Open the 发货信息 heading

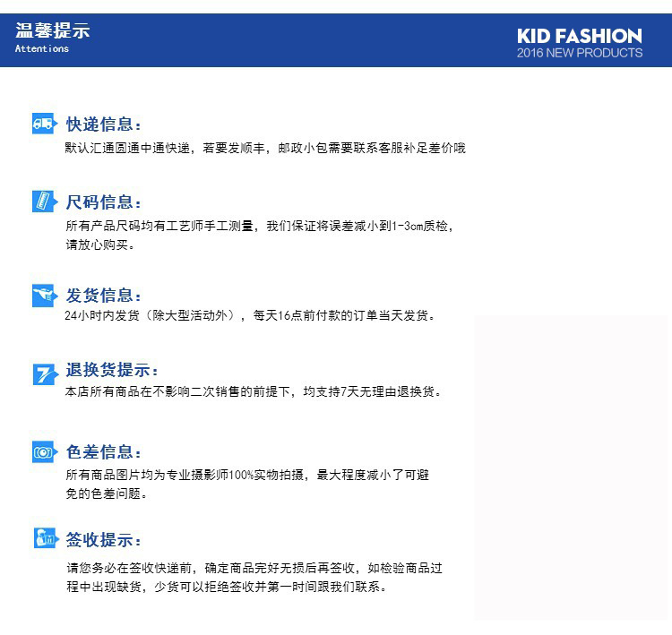point(103,295)
